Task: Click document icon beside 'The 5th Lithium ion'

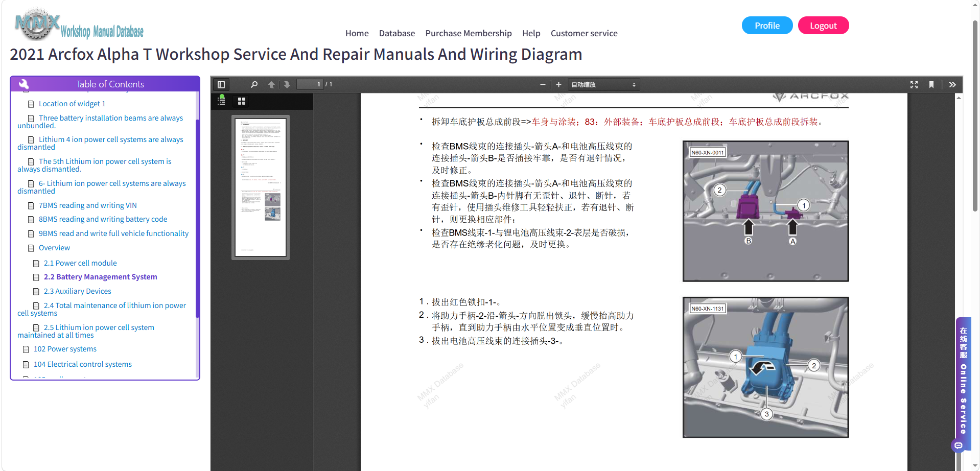Action: (x=31, y=162)
